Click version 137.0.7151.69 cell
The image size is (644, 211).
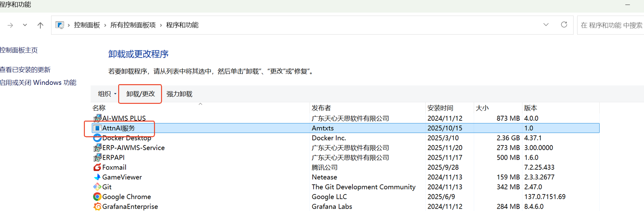pyautogui.click(x=545, y=197)
